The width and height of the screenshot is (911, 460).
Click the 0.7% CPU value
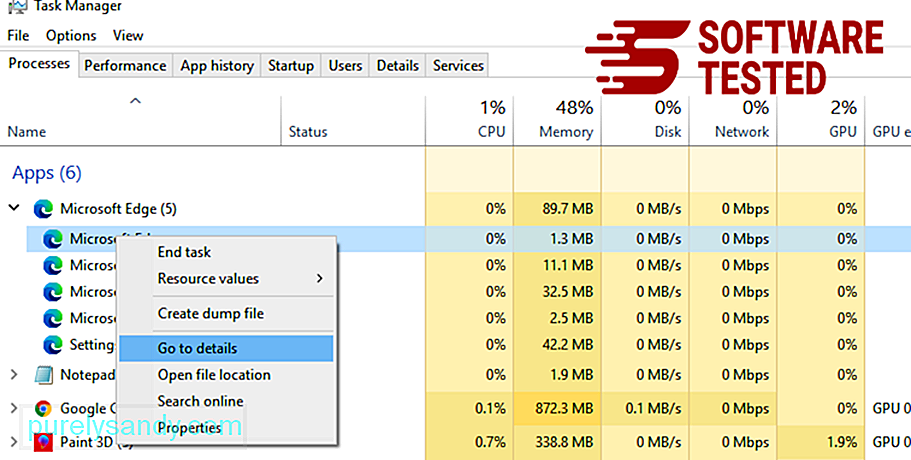[490, 442]
